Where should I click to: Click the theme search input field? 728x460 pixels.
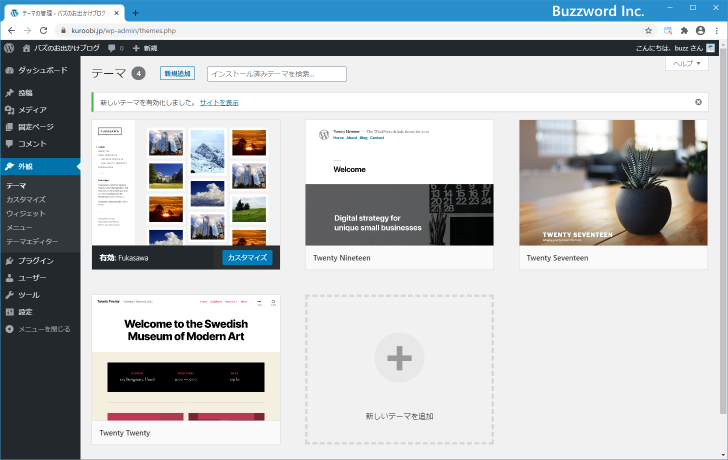[x=276, y=74]
